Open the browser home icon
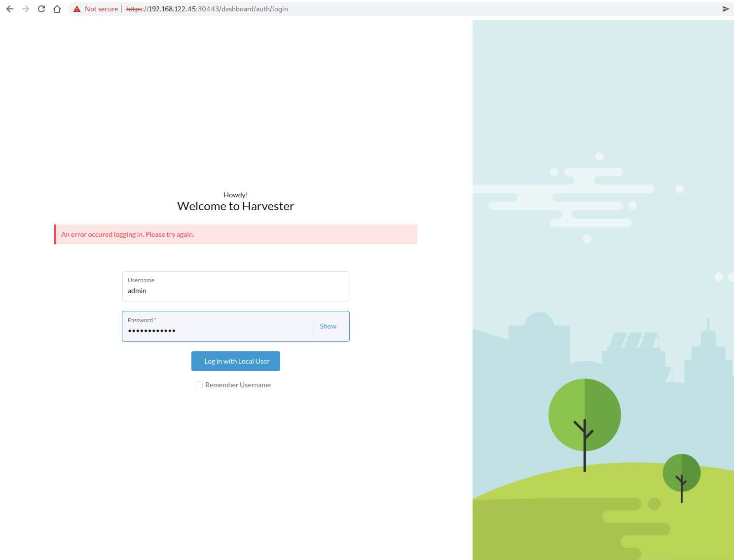This screenshot has height=560, width=734. (57, 9)
